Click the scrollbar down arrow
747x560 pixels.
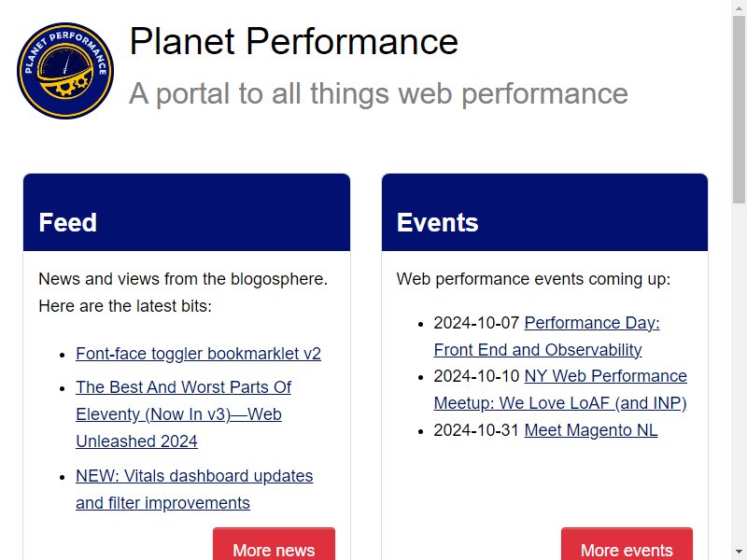(739, 552)
